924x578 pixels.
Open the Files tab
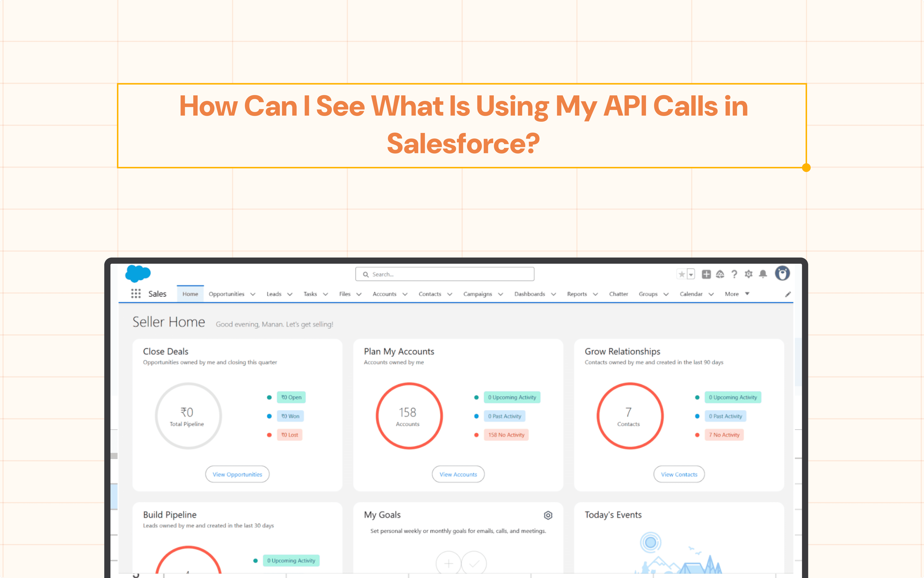coord(345,294)
